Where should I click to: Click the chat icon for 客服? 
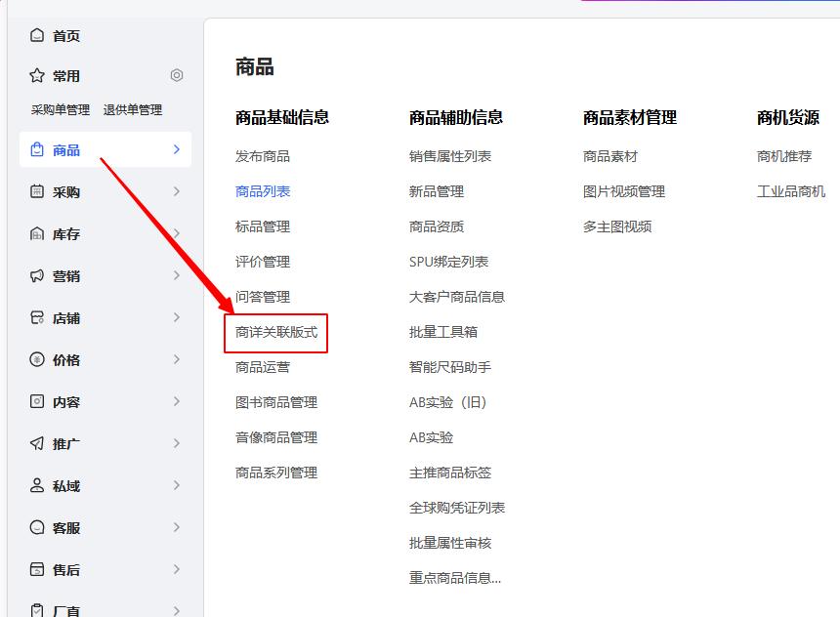tap(37, 528)
